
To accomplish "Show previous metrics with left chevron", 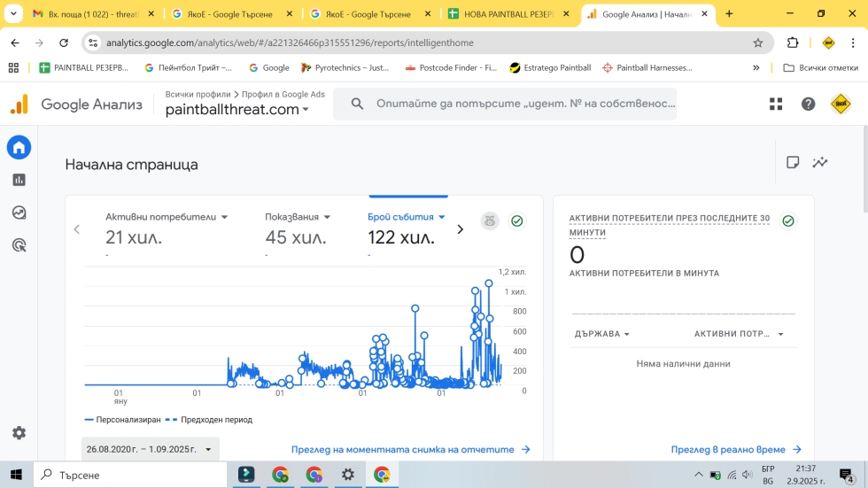I will [x=77, y=229].
